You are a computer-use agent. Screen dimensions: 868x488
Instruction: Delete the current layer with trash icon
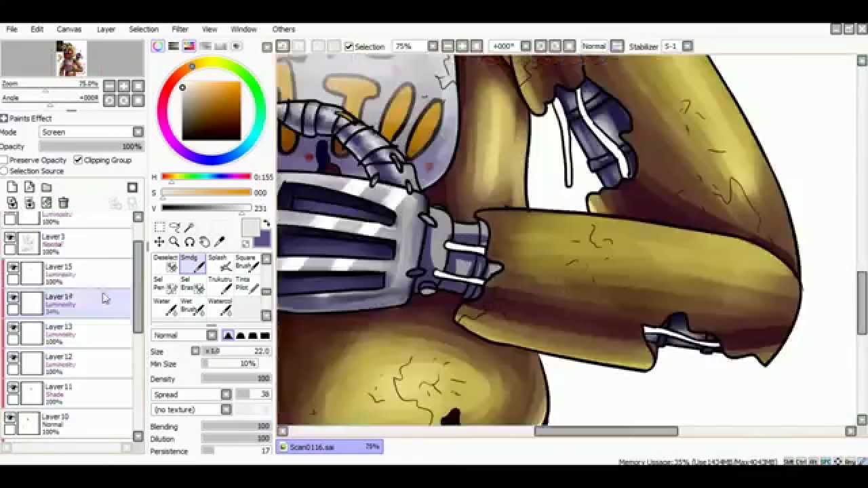pyautogui.click(x=63, y=203)
